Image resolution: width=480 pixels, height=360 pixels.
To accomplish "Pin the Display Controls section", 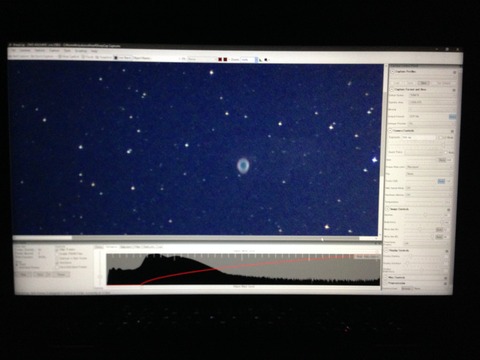I will coord(447,251).
